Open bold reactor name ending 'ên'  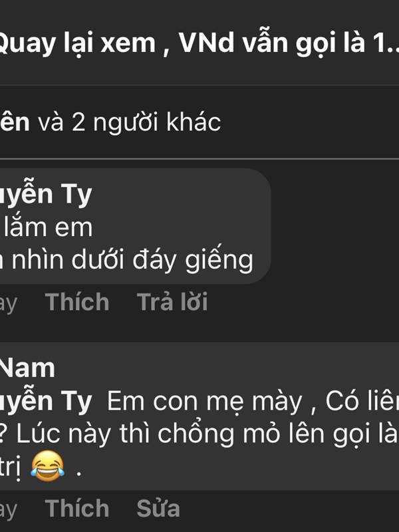click(15, 122)
